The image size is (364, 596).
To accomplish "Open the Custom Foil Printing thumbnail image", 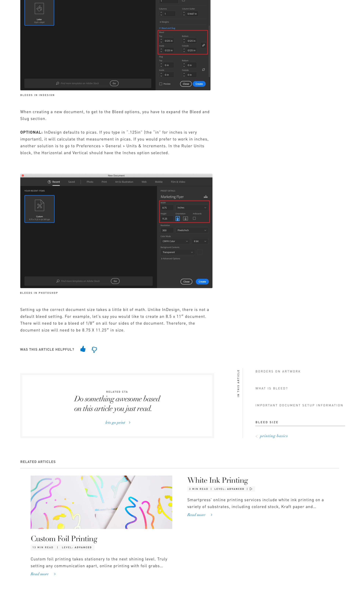I will coord(101,502).
